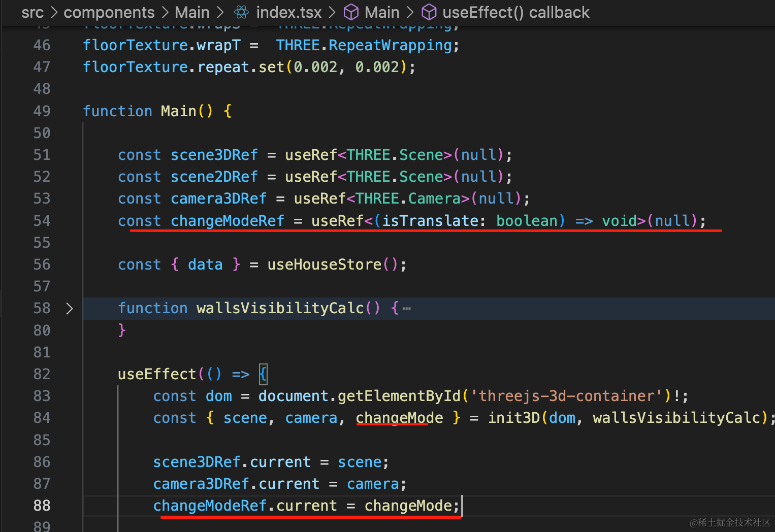Screen dimensions: 775x532
Task: Click 'data' variable on line 56
Action: click(205, 264)
